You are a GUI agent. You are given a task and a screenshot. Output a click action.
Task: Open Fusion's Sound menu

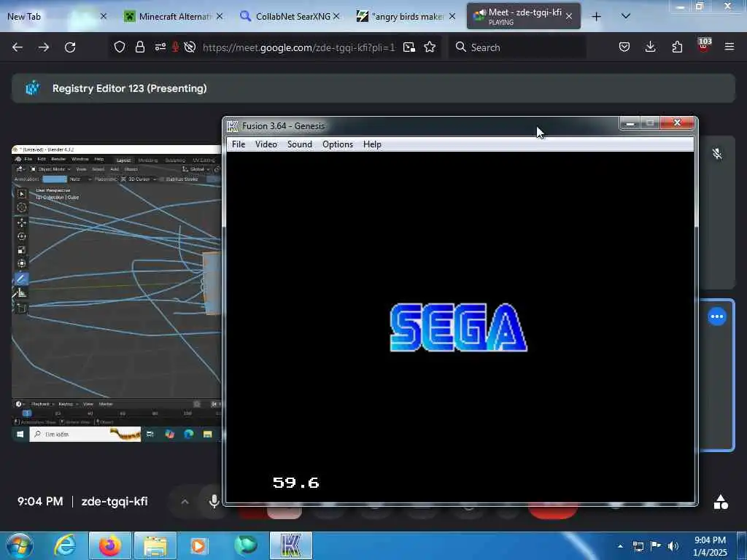300,144
